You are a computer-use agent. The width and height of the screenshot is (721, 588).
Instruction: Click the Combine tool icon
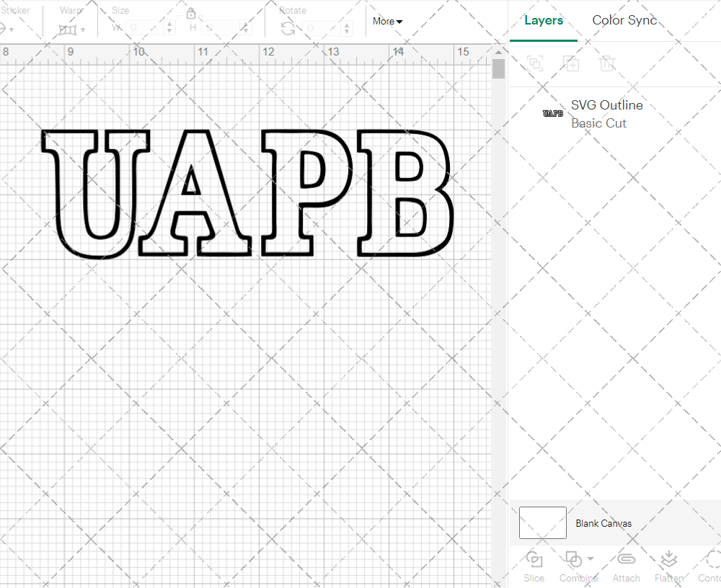(573, 560)
